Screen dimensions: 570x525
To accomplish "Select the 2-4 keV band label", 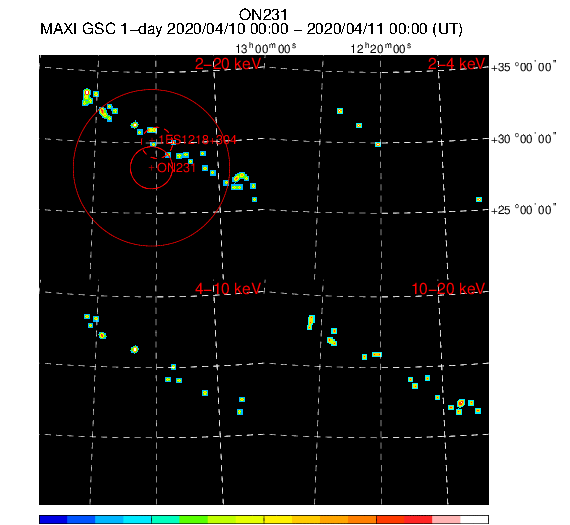I will click(x=456, y=64).
